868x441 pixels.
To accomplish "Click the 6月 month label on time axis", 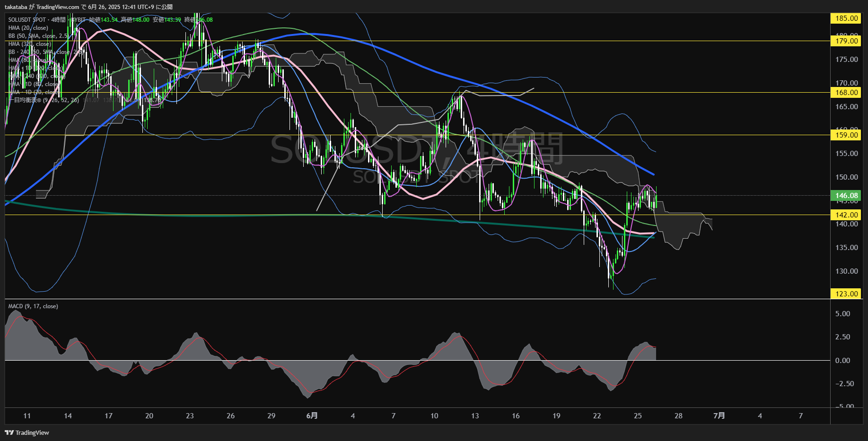I will [312, 416].
